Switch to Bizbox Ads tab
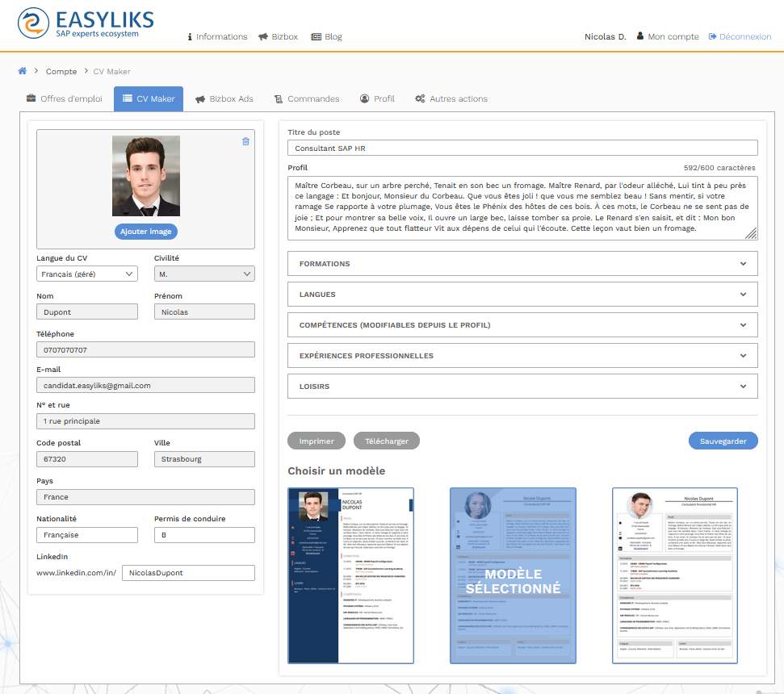 224,98
